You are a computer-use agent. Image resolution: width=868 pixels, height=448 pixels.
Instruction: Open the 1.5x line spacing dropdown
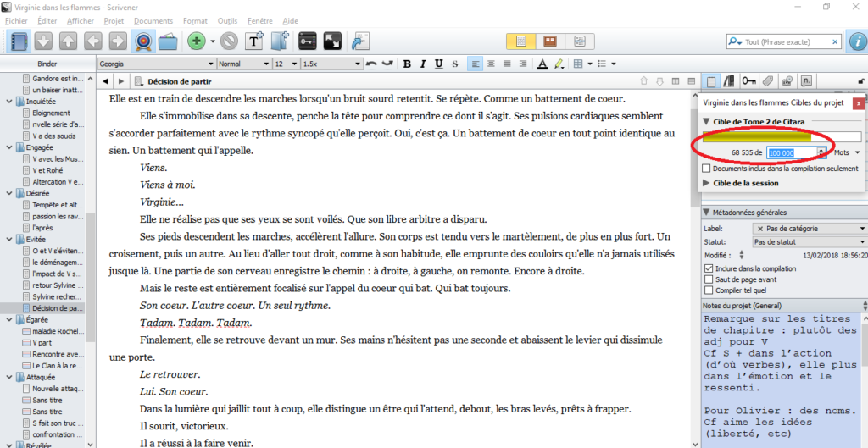[331, 64]
